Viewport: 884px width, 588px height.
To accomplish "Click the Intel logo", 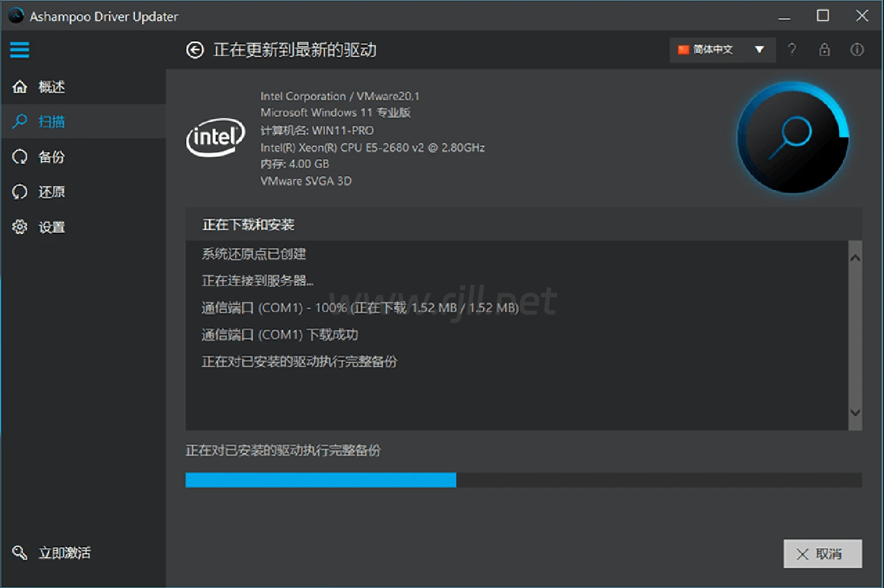I will coord(215,138).
